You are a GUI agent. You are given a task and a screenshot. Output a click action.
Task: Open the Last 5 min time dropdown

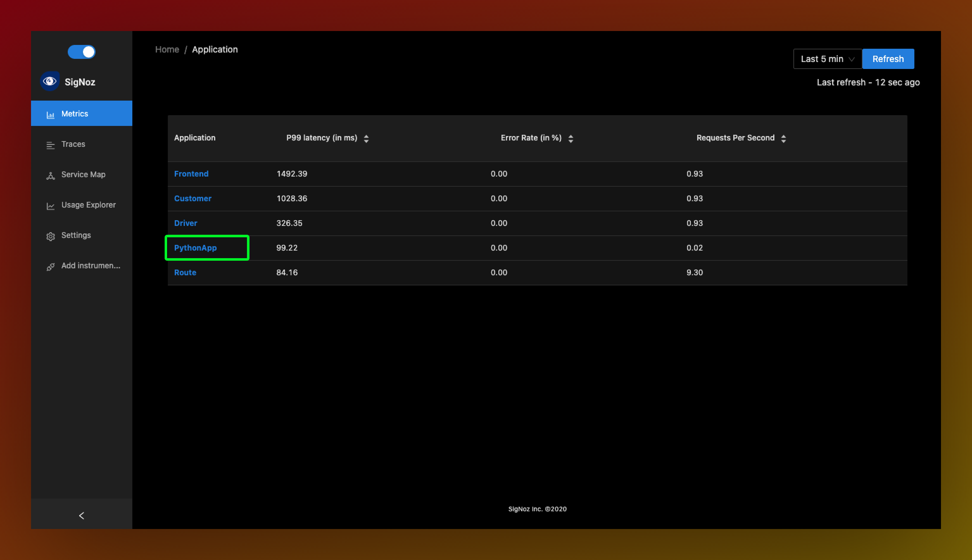click(822, 59)
